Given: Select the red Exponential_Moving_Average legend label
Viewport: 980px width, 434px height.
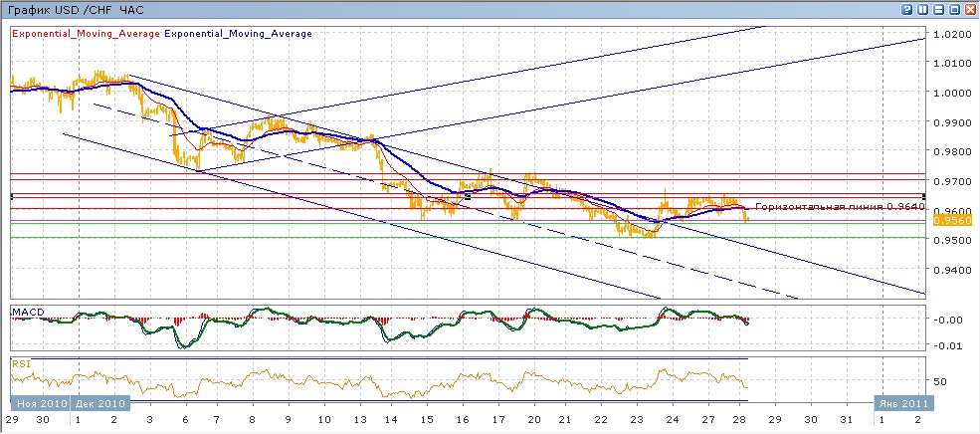Looking at the screenshot, I should (87, 34).
